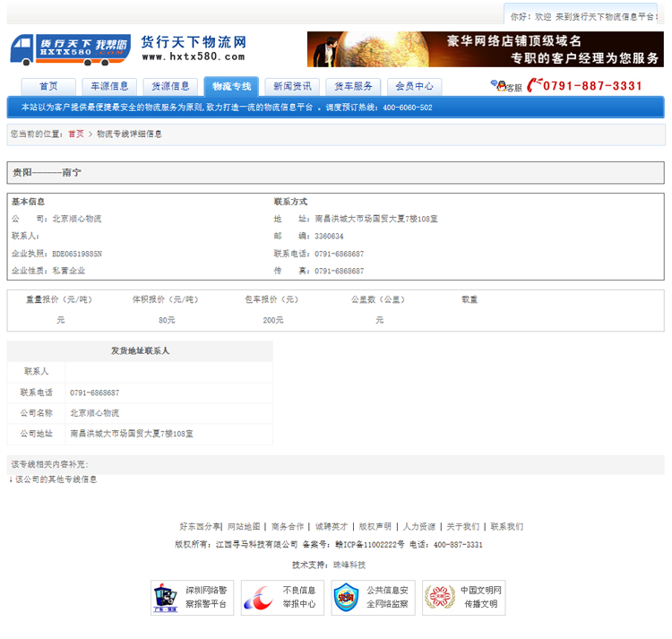Click the 不良信息举报中心 text
Viewport: 672px width, 639px height.
(299, 597)
